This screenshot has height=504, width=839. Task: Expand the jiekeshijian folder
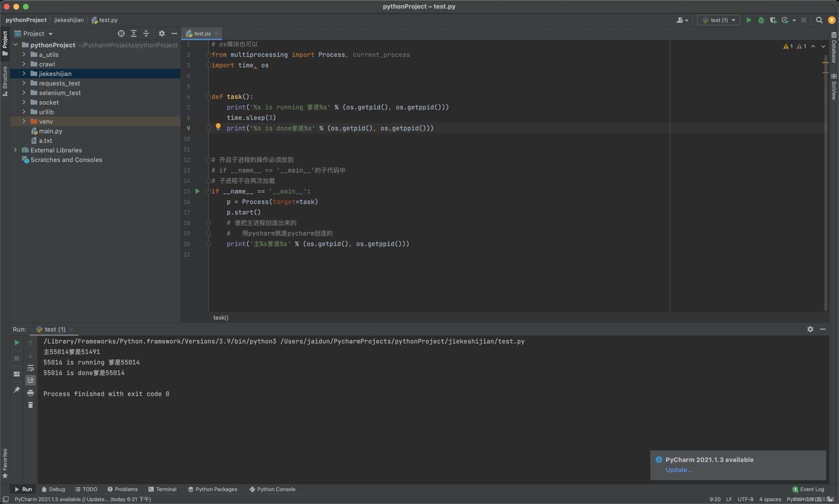pos(24,74)
